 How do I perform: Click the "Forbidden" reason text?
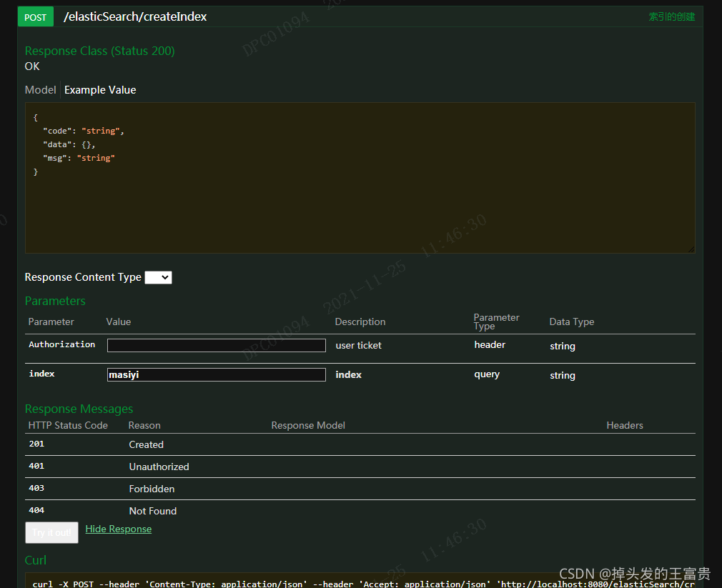(152, 489)
